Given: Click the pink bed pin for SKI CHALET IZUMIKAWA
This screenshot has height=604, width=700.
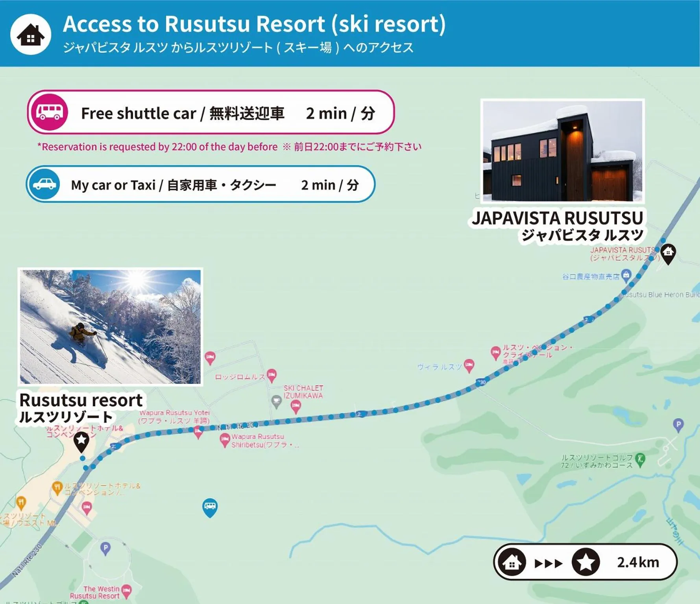Looking at the screenshot, I should (296, 405).
